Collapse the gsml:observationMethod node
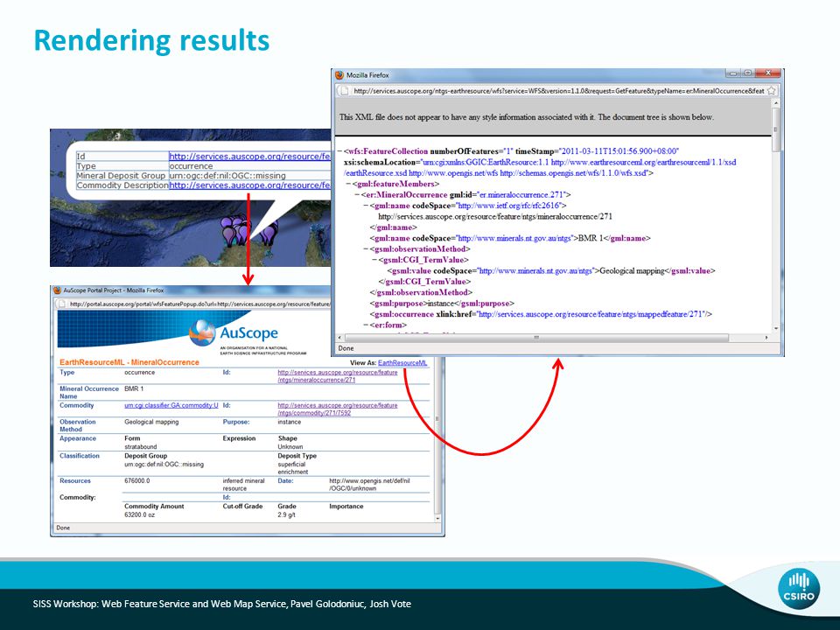The height and width of the screenshot is (630, 840). pyautogui.click(x=366, y=249)
